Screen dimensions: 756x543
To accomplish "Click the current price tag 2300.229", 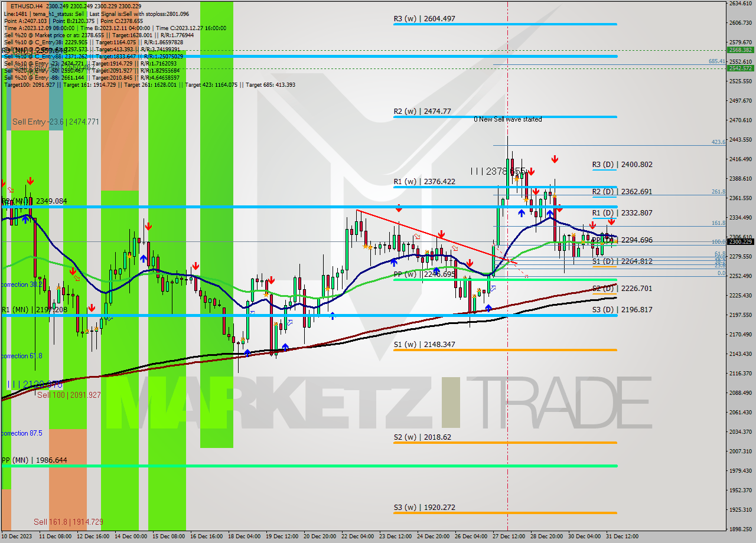I will (741, 241).
